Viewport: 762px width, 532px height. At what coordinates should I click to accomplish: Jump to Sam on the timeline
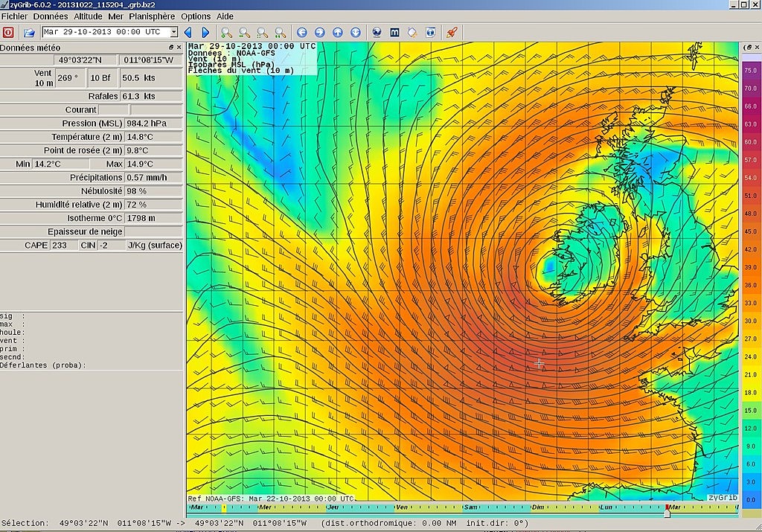tap(470, 507)
